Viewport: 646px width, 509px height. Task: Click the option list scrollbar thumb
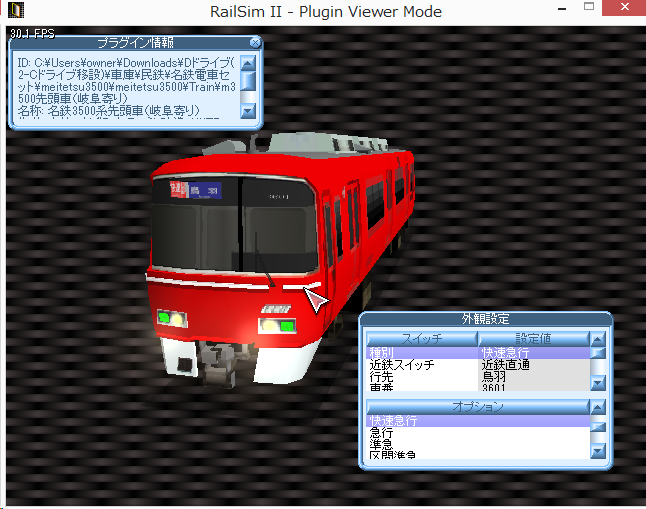[598, 427]
